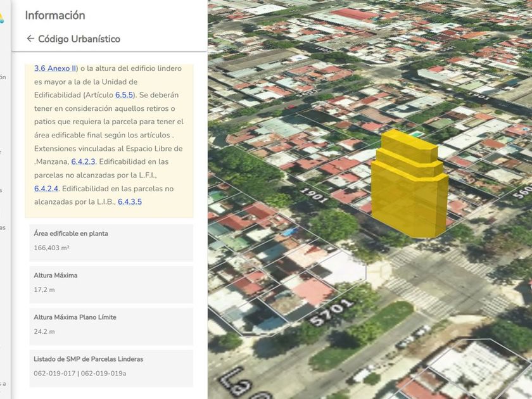Click the app logo in top-left corner

tap(2, 18)
